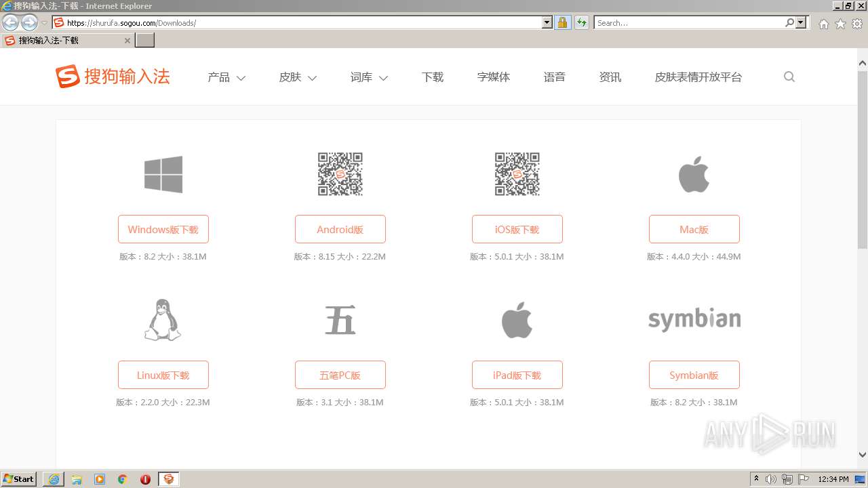This screenshot has height=488, width=868.
Task: Open the file explorer taskbar icon
Action: [x=77, y=479]
